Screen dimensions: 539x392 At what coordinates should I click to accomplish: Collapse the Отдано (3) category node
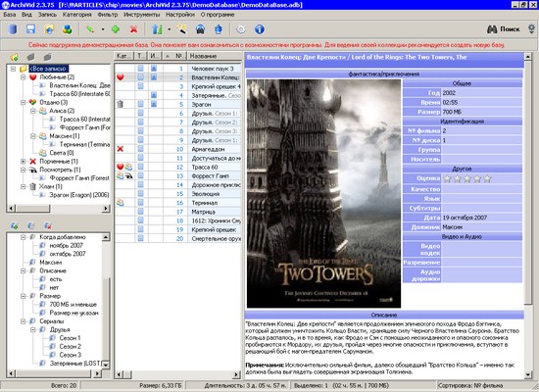(x=23, y=102)
